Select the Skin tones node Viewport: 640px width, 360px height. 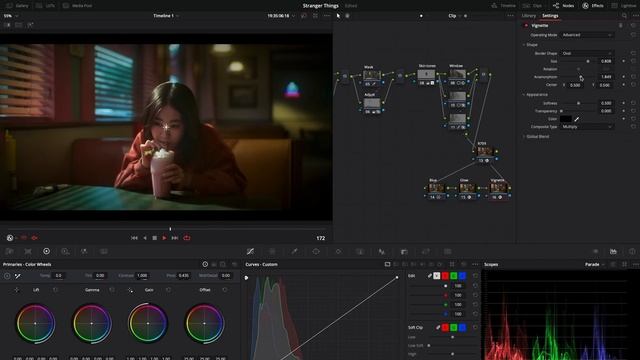[x=426, y=74]
